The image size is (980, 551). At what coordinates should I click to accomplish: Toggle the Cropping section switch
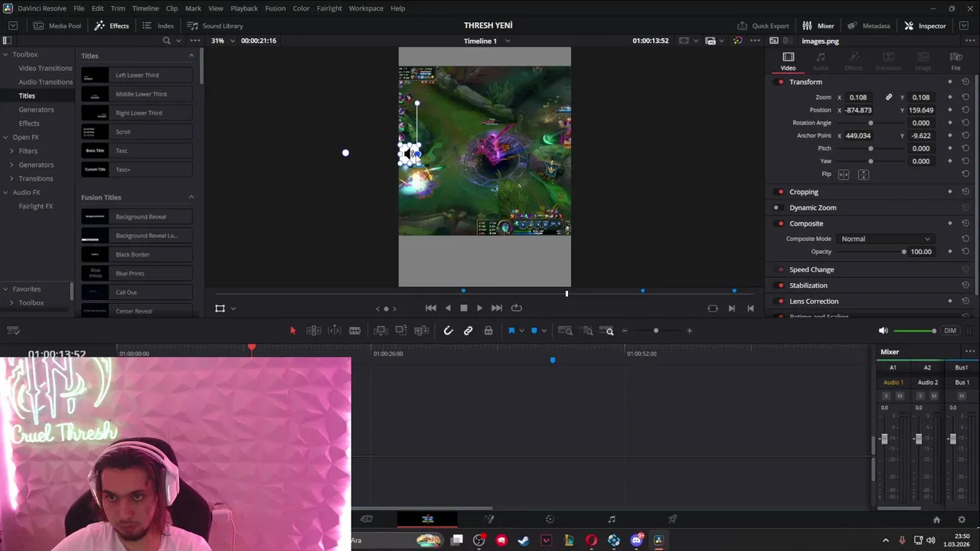[780, 192]
